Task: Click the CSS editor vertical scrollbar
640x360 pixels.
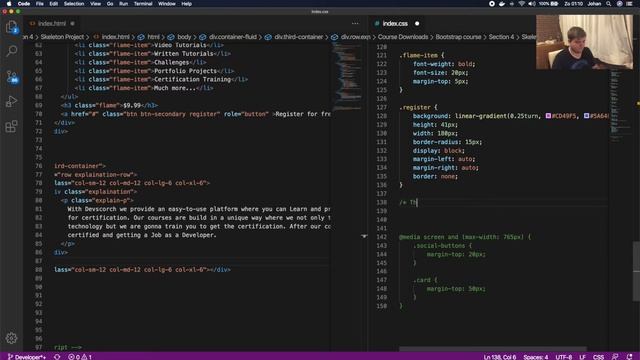Action: point(636,271)
